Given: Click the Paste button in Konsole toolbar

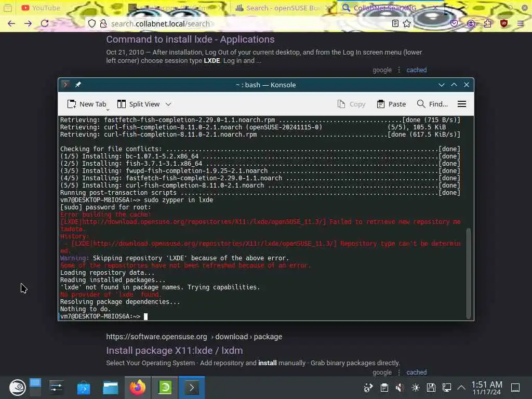Looking at the screenshot, I should tap(391, 104).
